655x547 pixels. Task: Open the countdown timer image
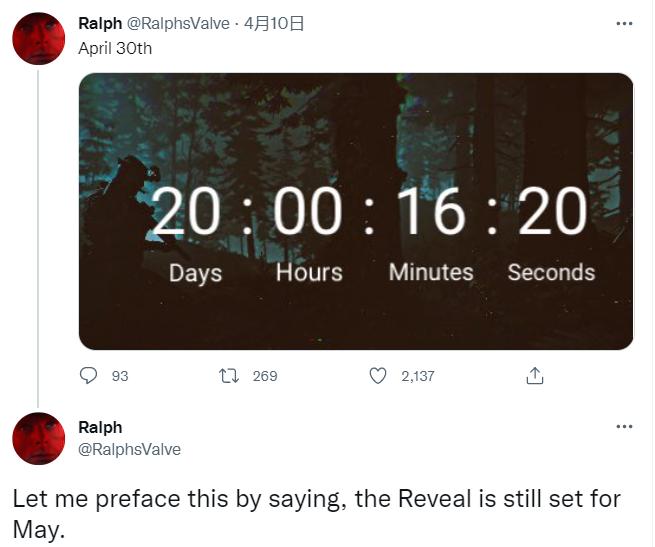pyautogui.click(x=355, y=211)
